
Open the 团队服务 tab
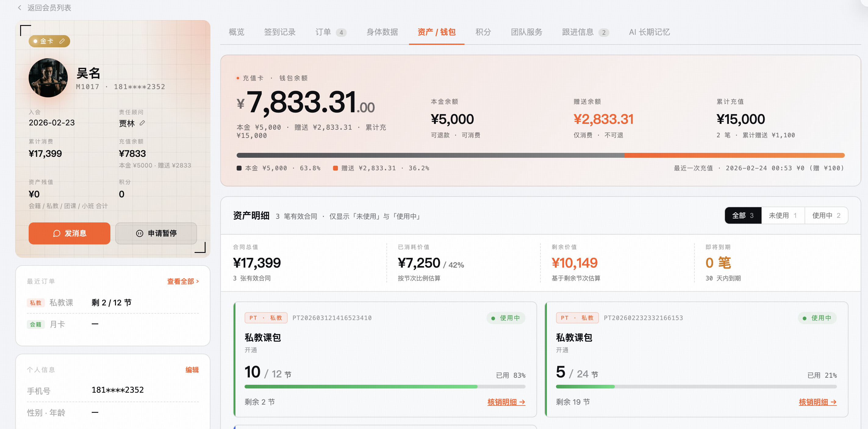point(527,32)
